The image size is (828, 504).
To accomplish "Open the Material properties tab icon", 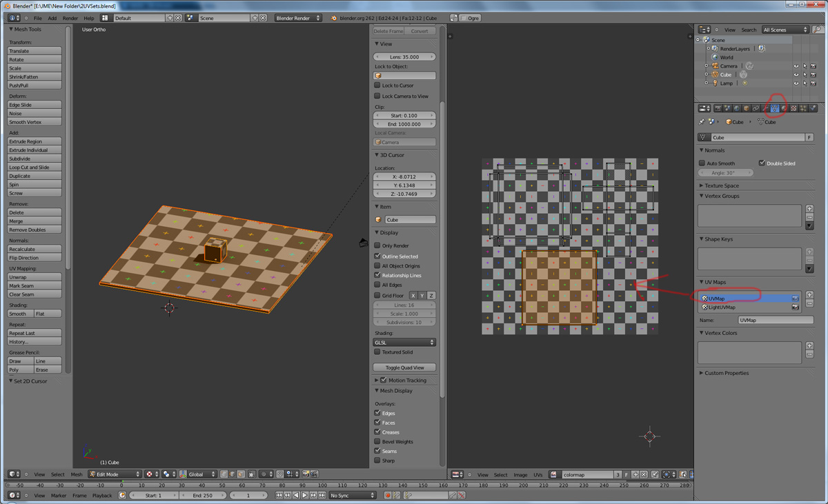I will coord(785,108).
